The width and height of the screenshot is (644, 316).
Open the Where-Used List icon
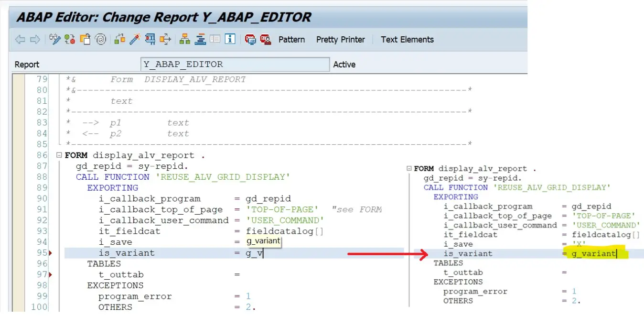coord(165,39)
